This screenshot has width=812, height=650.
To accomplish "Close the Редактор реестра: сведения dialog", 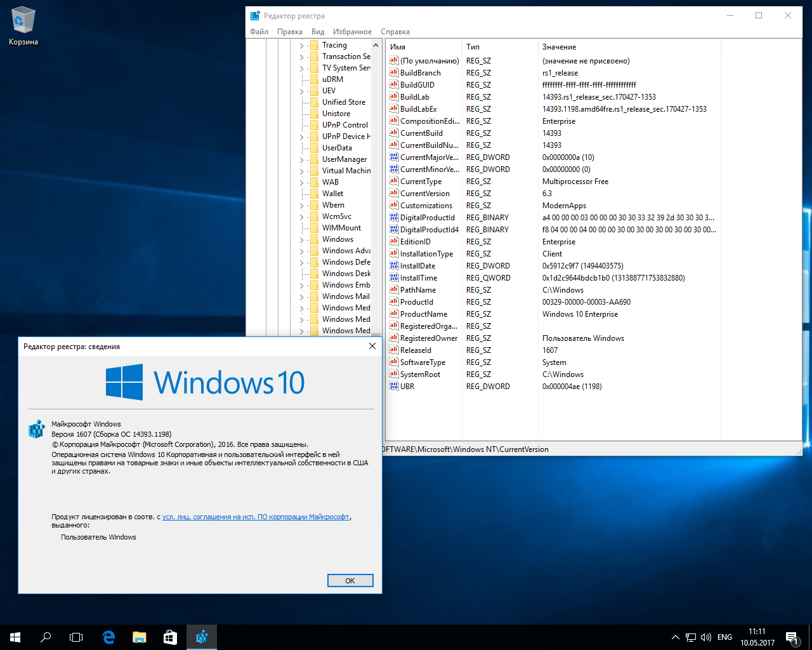I will click(372, 346).
